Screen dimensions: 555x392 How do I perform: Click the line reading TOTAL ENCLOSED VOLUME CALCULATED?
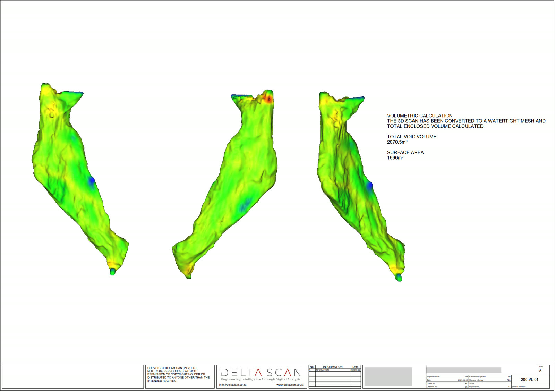pyautogui.click(x=435, y=126)
